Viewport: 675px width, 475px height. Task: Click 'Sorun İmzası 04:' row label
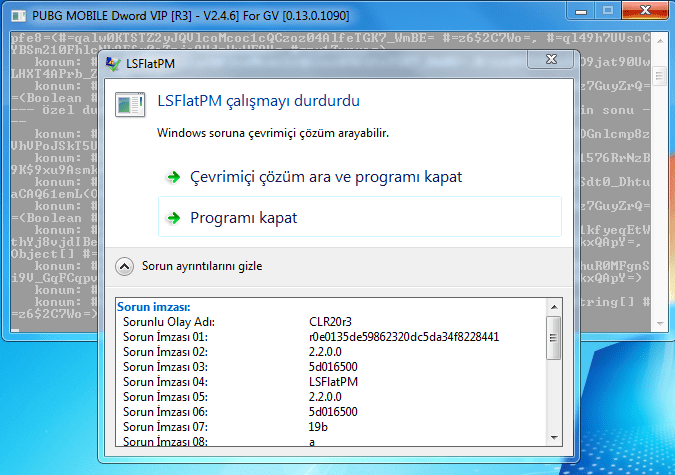(165, 382)
